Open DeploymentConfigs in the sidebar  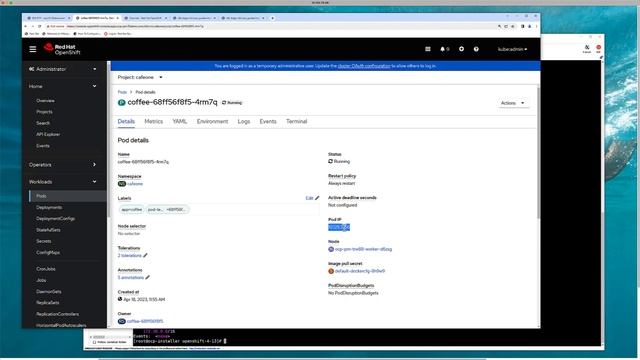tap(56, 218)
